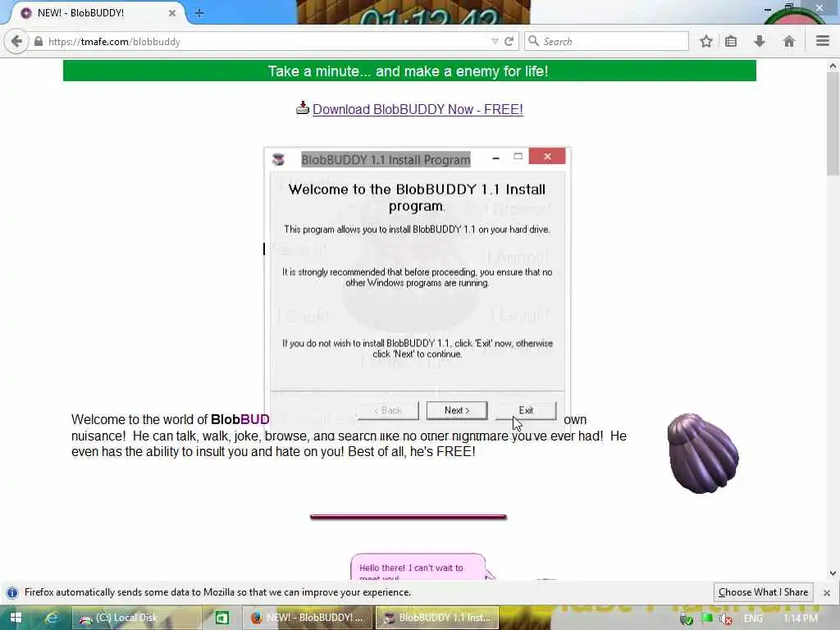Close the BlobBUDDY Install Program window
The width and height of the screenshot is (840, 630).
pyautogui.click(x=547, y=157)
